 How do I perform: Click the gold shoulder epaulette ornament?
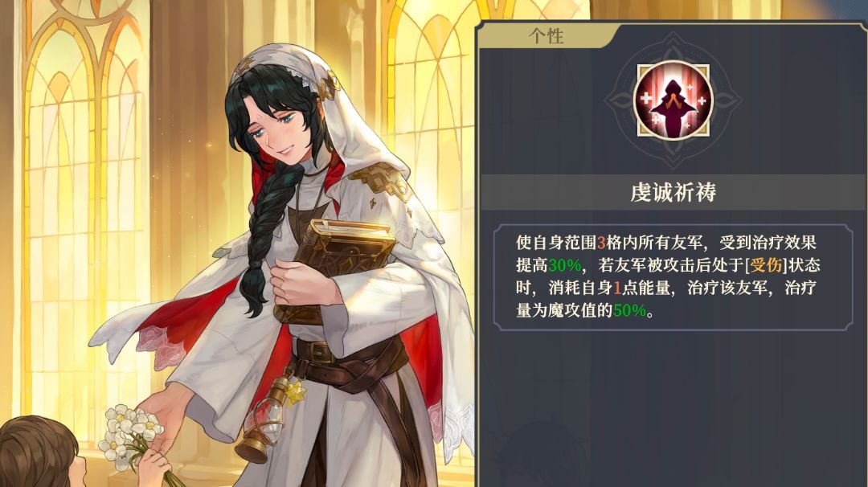[383, 181]
